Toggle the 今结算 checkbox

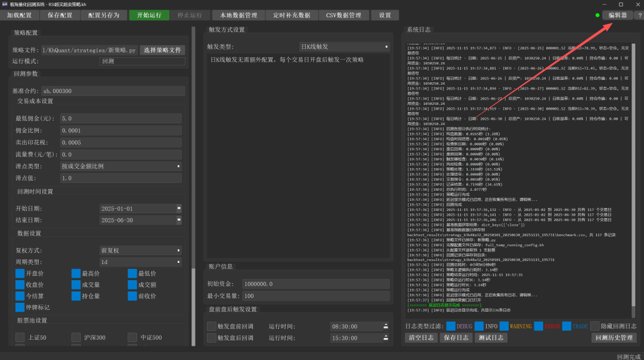pyautogui.click(x=20, y=296)
